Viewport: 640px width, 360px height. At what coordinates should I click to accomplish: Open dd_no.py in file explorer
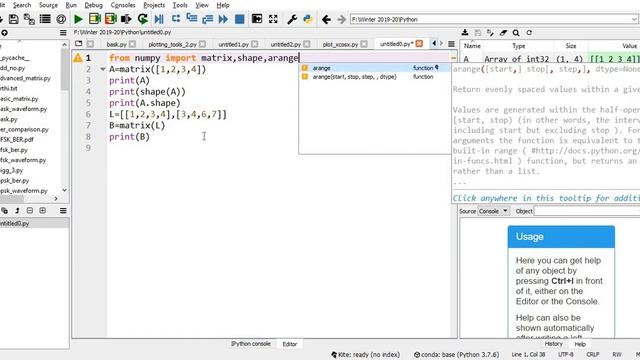pyautogui.click(x=13, y=68)
